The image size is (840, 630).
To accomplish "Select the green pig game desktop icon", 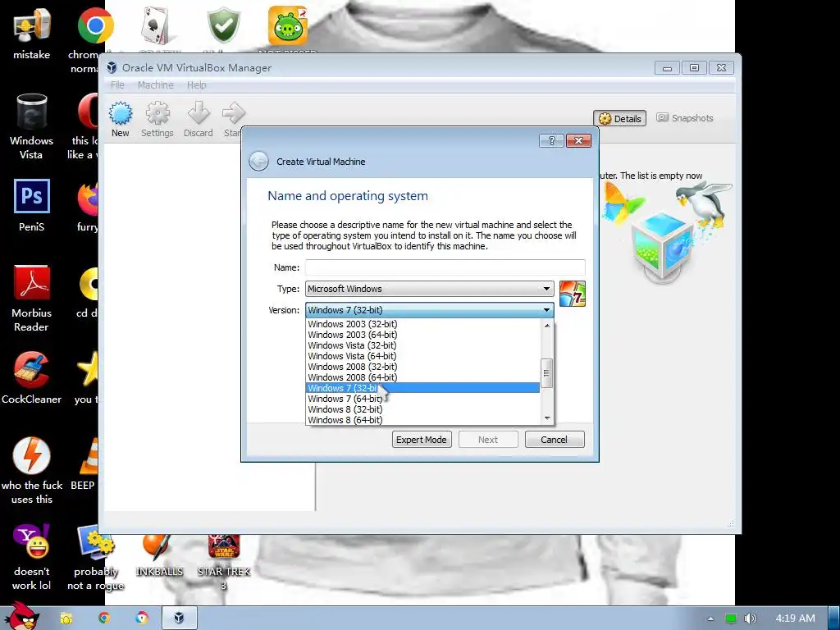I will coord(288,25).
